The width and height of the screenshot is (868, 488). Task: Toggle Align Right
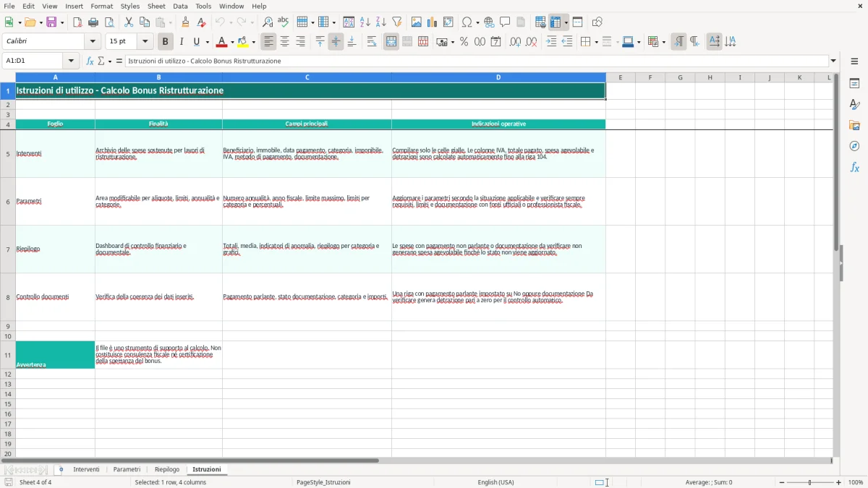[x=300, y=42]
